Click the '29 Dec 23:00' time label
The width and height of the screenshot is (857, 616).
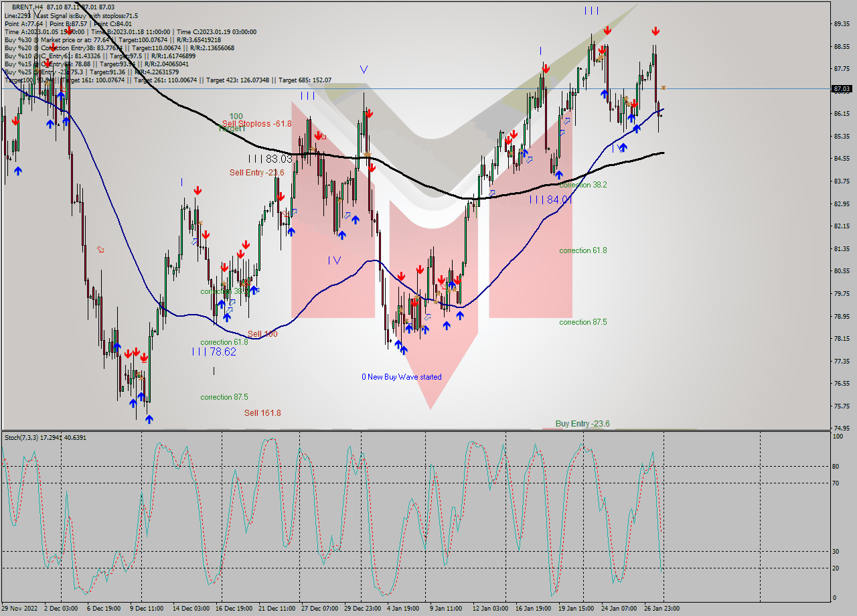click(362, 609)
